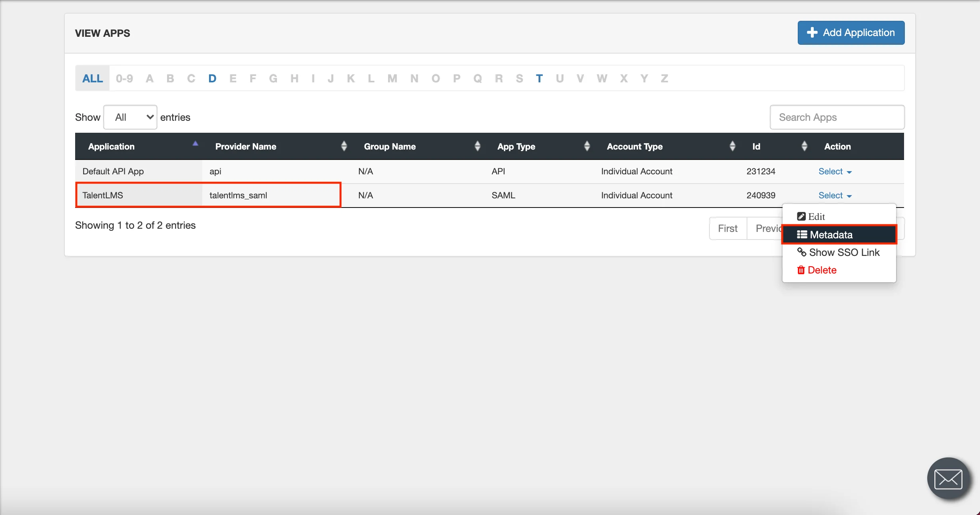Click the Add Application button
This screenshot has height=515, width=980.
pos(851,33)
